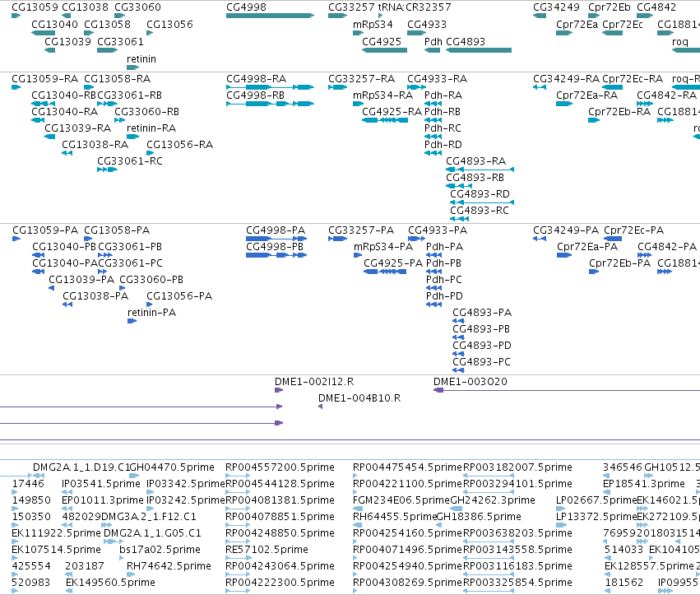Select the CG4925-RA transcript glyph

384,120
